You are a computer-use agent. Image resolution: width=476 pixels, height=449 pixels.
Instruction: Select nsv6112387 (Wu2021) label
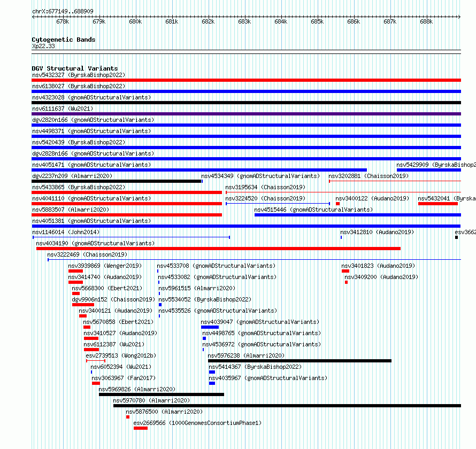(x=114, y=344)
